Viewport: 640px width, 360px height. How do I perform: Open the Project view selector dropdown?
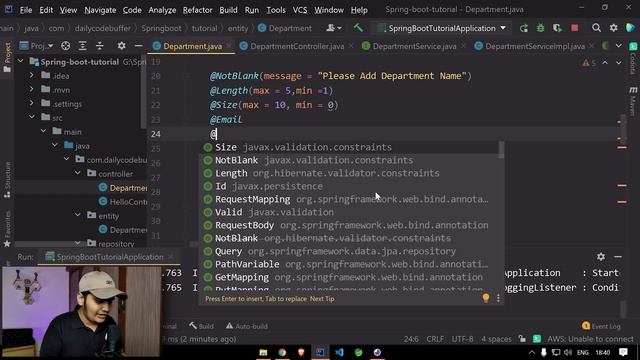point(36,46)
